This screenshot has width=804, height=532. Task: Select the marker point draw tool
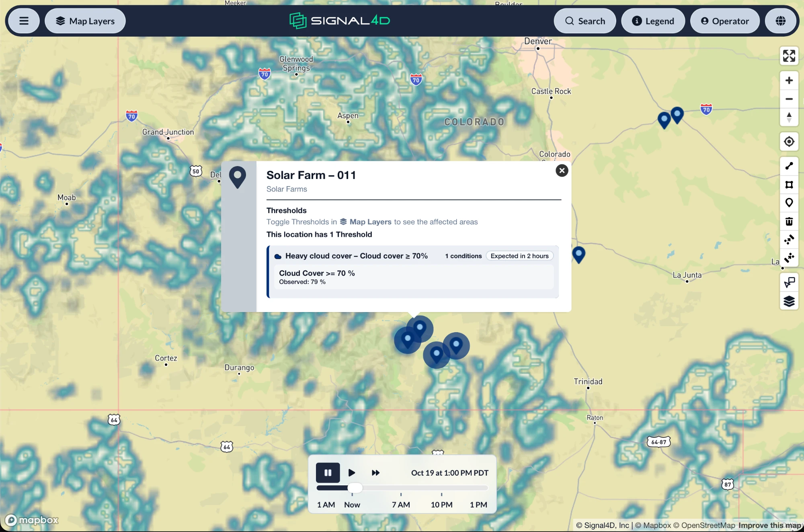coord(789,203)
